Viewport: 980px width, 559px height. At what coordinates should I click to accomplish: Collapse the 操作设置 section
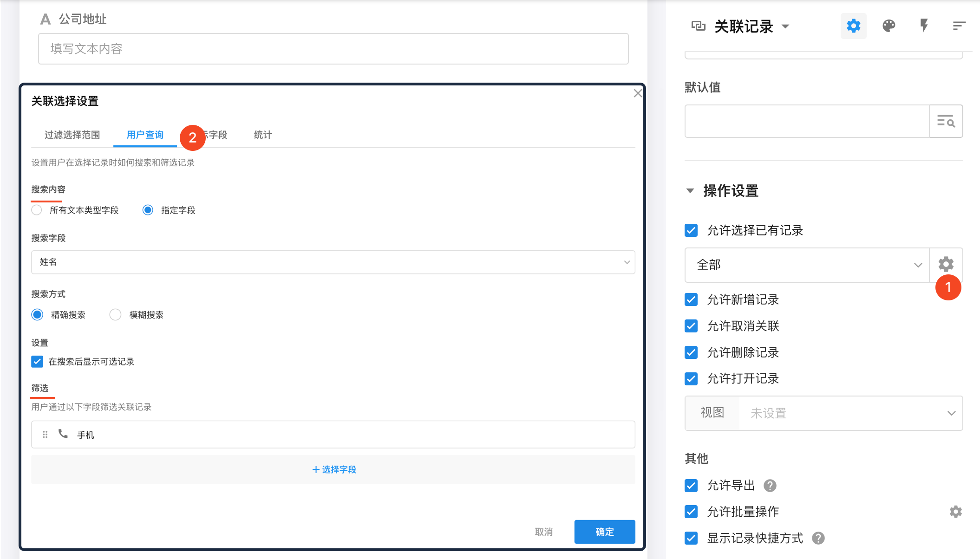pyautogui.click(x=690, y=191)
